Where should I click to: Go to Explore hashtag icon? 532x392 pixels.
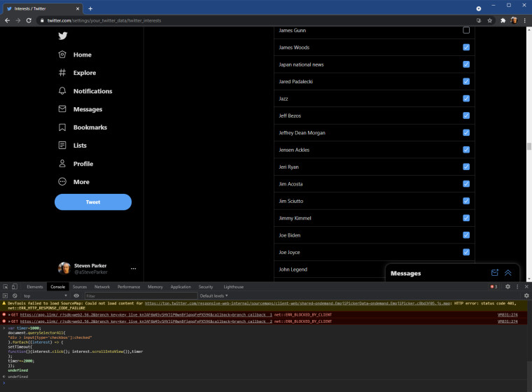62,73
